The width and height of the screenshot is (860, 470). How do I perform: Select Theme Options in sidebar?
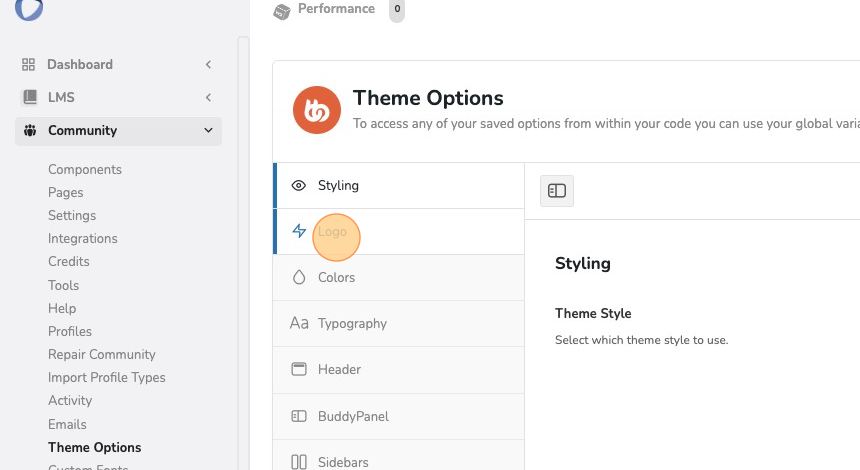(x=94, y=448)
